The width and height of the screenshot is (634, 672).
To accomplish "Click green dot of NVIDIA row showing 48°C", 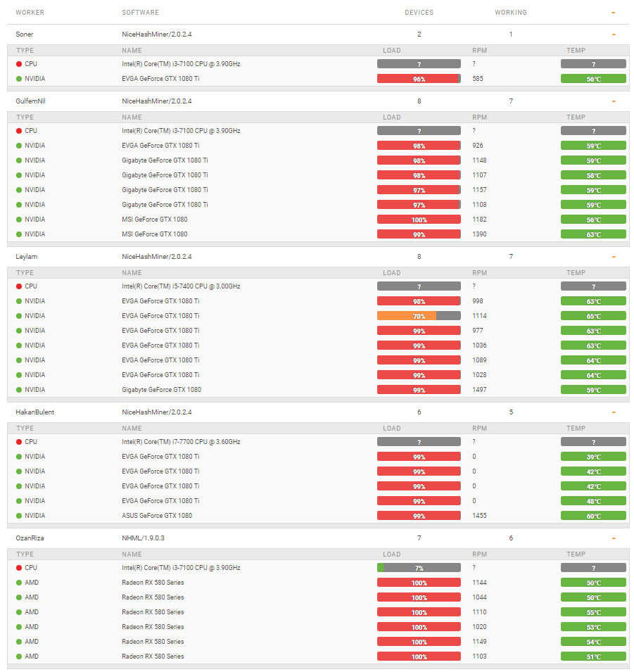I will tap(19, 501).
